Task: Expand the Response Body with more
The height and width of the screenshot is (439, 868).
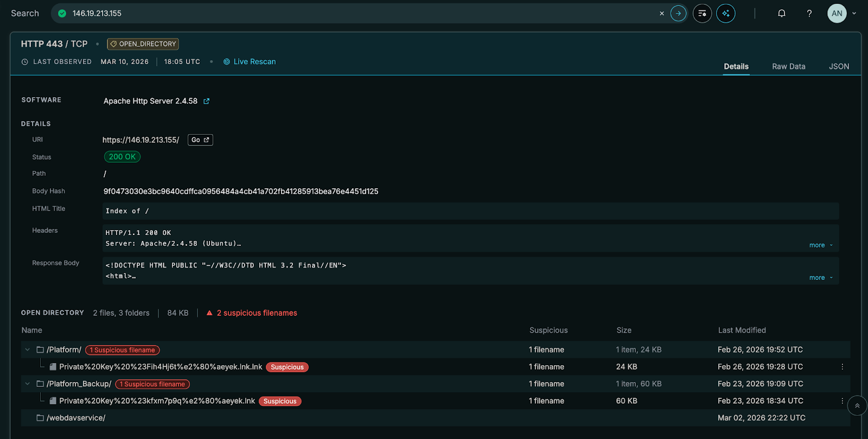Action: 820,278
